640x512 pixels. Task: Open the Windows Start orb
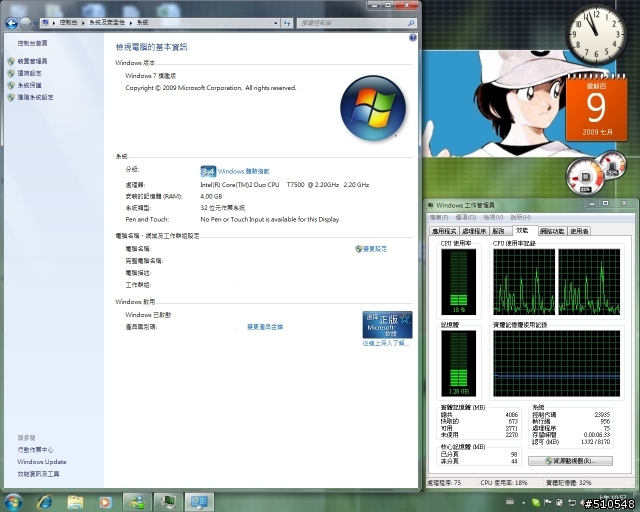click(x=13, y=502)
